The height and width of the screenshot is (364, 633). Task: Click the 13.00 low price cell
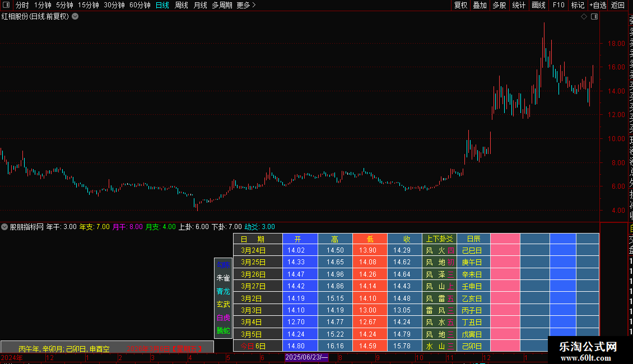370,310
